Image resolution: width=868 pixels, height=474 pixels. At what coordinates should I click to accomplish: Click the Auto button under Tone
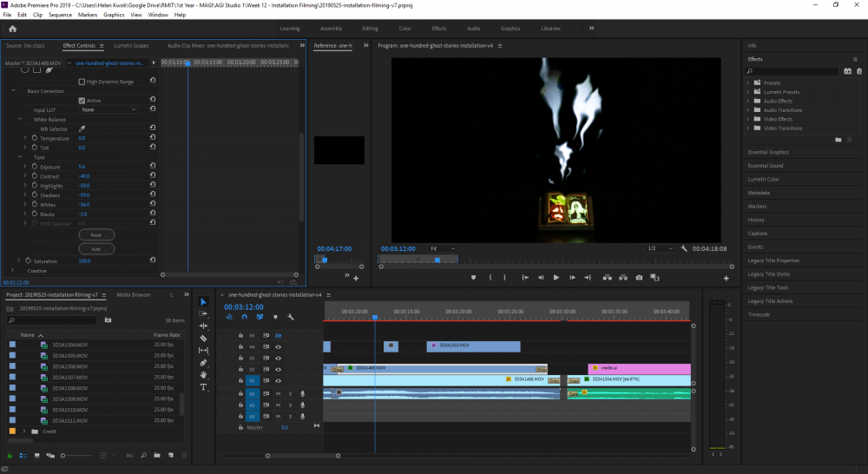(x=97, y=249)
